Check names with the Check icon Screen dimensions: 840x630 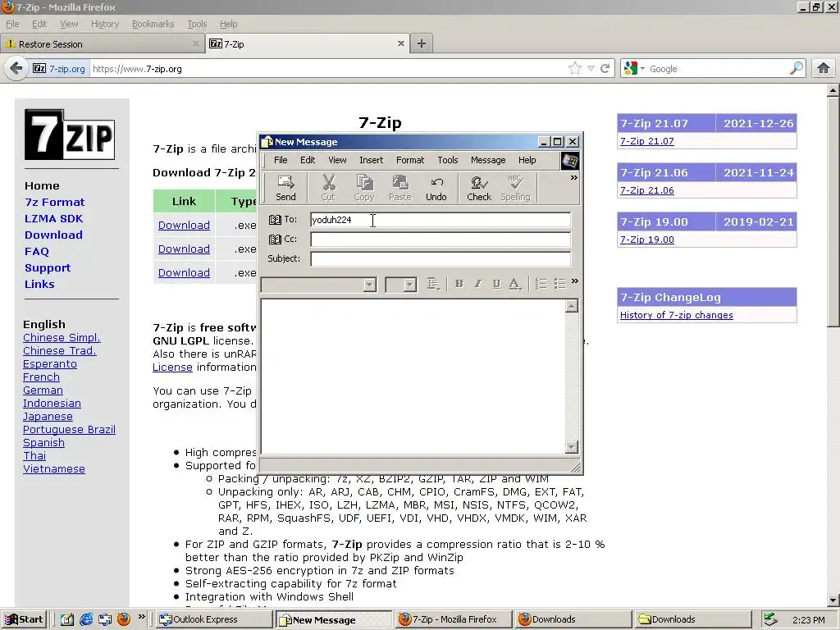pos(479,188)
